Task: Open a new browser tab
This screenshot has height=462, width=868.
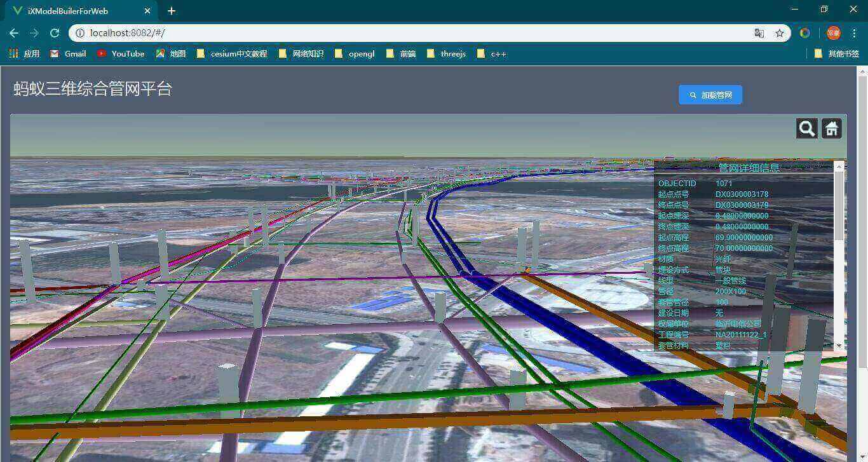Action: coord(172,11)
